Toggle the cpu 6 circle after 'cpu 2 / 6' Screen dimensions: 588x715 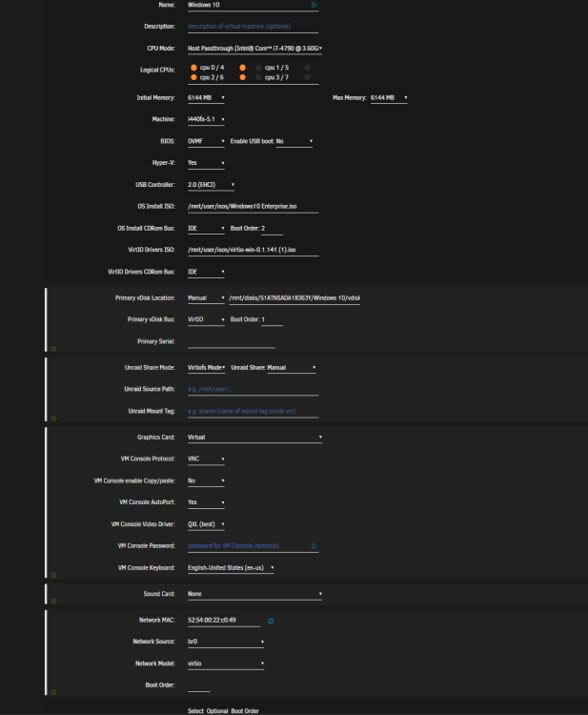tap(242, 77)
